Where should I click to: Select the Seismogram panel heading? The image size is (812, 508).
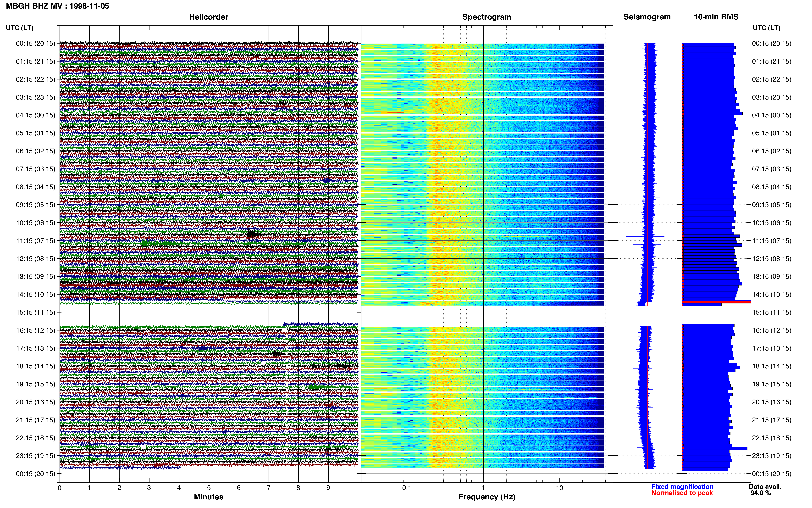tap(647, 17)
